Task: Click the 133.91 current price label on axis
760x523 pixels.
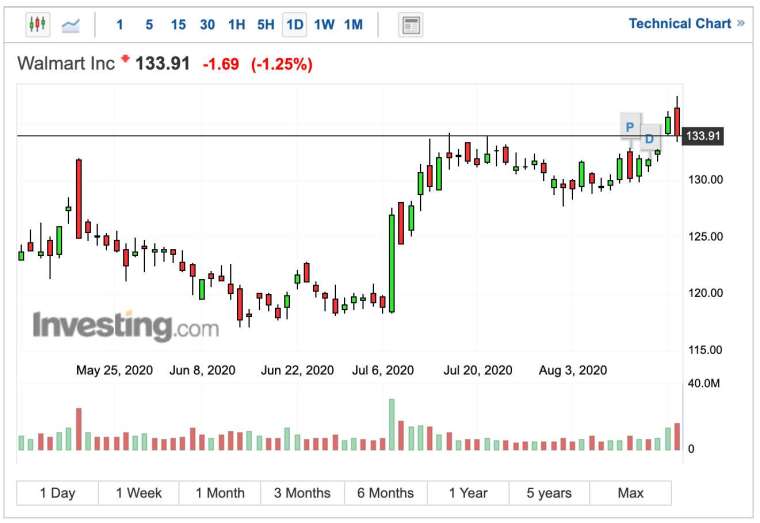Action: [703, 136]
